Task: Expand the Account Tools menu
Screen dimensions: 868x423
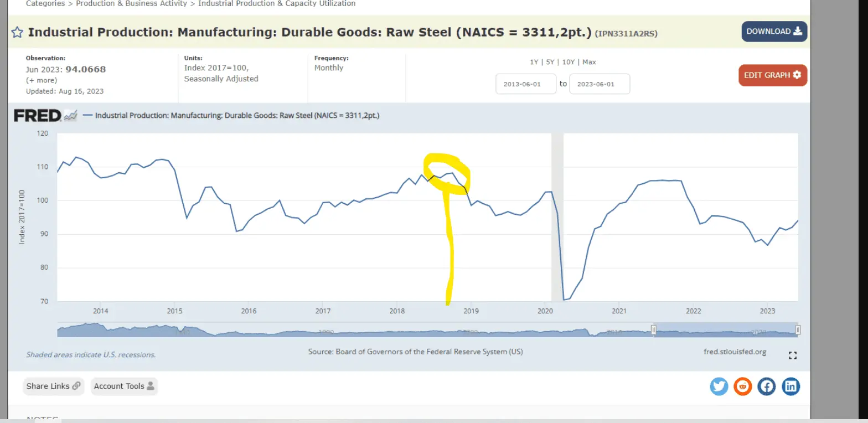Action: 124,386
